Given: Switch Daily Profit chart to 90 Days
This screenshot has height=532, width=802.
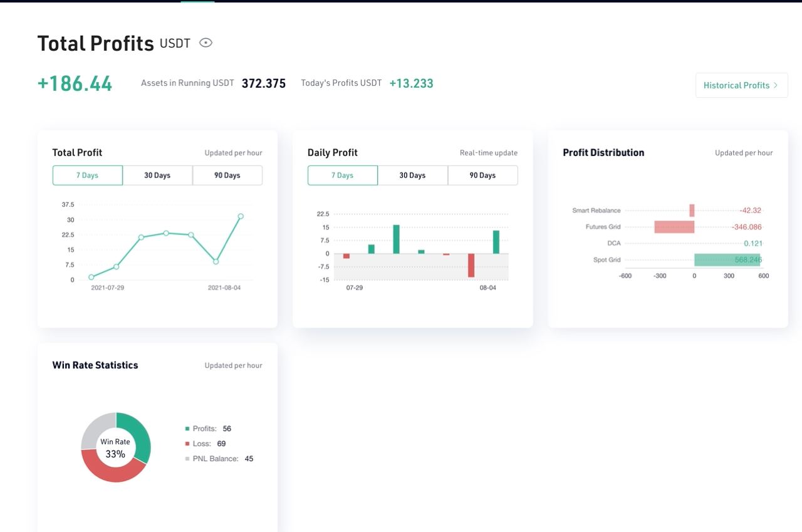Looking at the screenshot, I should [x=483, y=175].
